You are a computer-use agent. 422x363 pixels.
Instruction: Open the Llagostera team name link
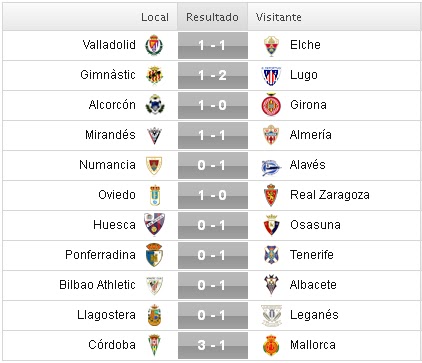coord(106,315)
